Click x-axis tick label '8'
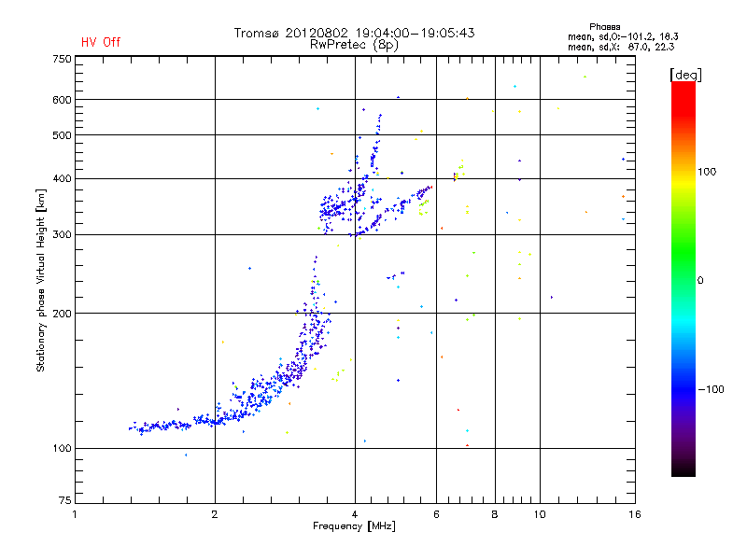 pos(495,514)
